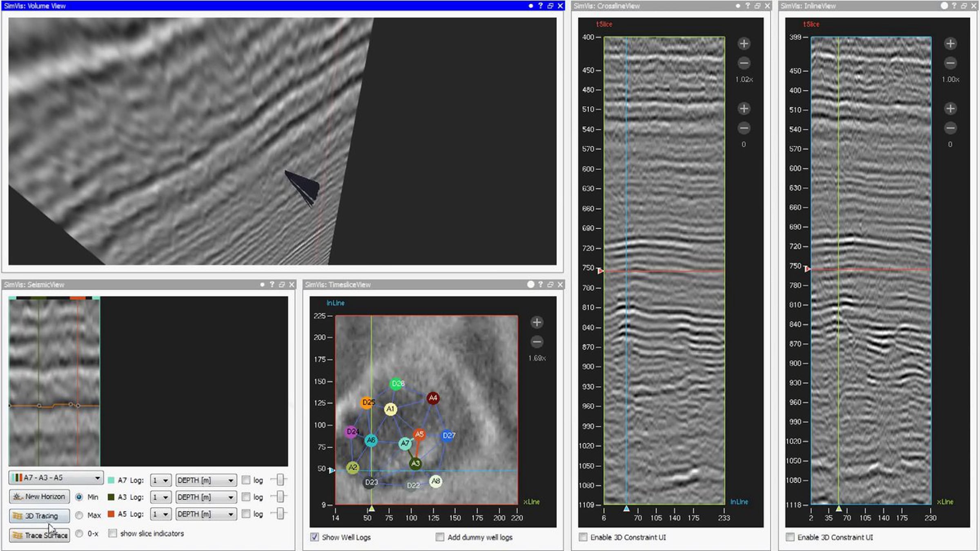Open A7 Log number dropdown
980x551 pixels.
pyautogui.click(x=160, y=480)
